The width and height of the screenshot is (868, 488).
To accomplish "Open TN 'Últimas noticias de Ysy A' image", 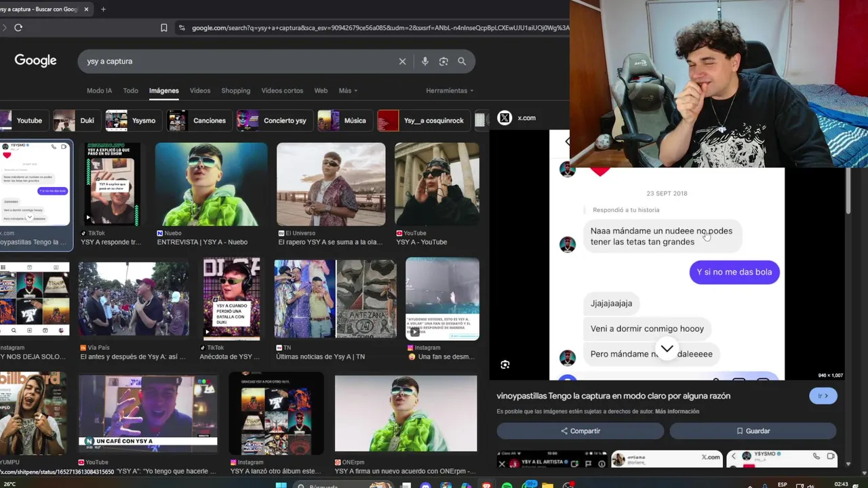I will tap(335, 299).
